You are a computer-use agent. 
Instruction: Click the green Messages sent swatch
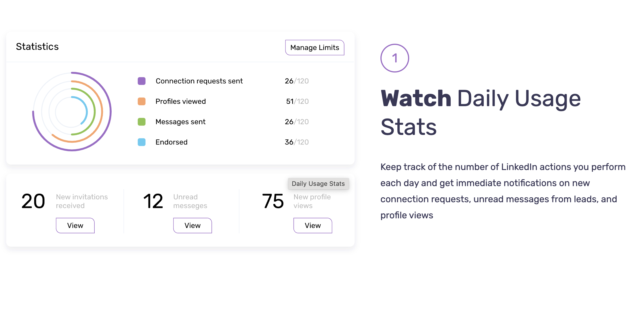(142, 122)
